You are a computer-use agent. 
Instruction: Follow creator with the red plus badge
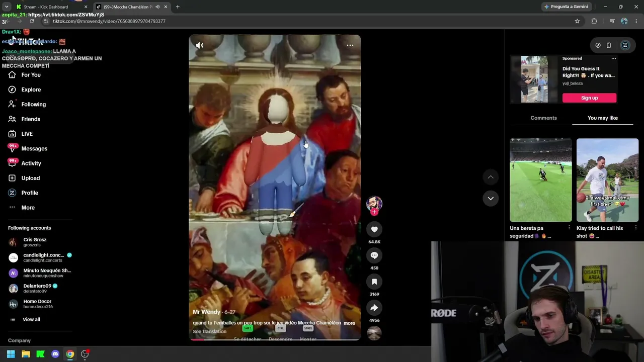374,212
